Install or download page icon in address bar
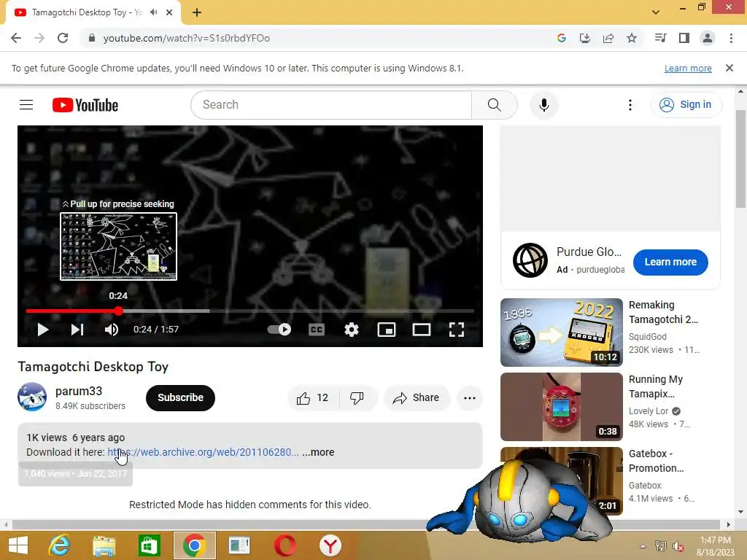Viewport: 747px width, 560px height. pyautogui.click(x=584, y=38)
